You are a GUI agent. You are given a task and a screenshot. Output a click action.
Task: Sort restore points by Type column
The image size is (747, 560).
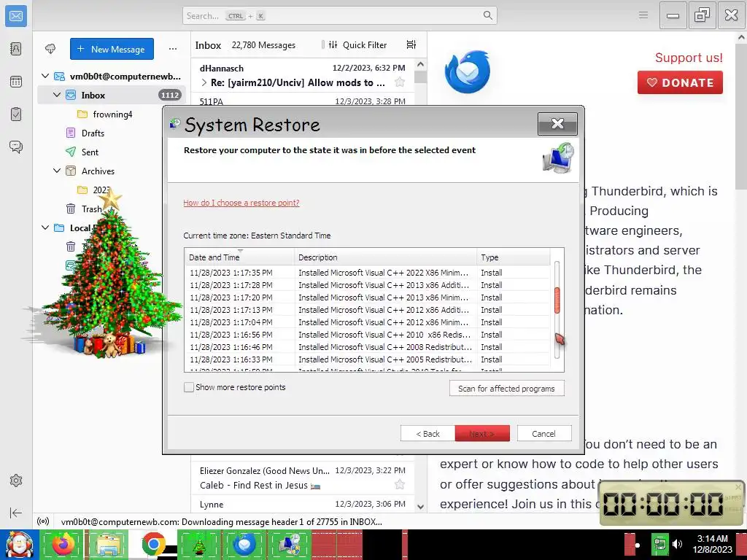point(514,257)
